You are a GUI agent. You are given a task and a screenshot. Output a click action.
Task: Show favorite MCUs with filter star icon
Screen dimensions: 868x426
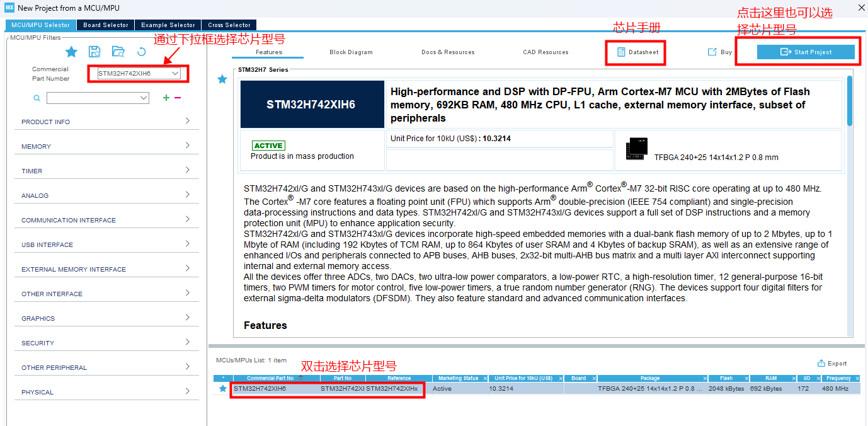tap(71, 52)
